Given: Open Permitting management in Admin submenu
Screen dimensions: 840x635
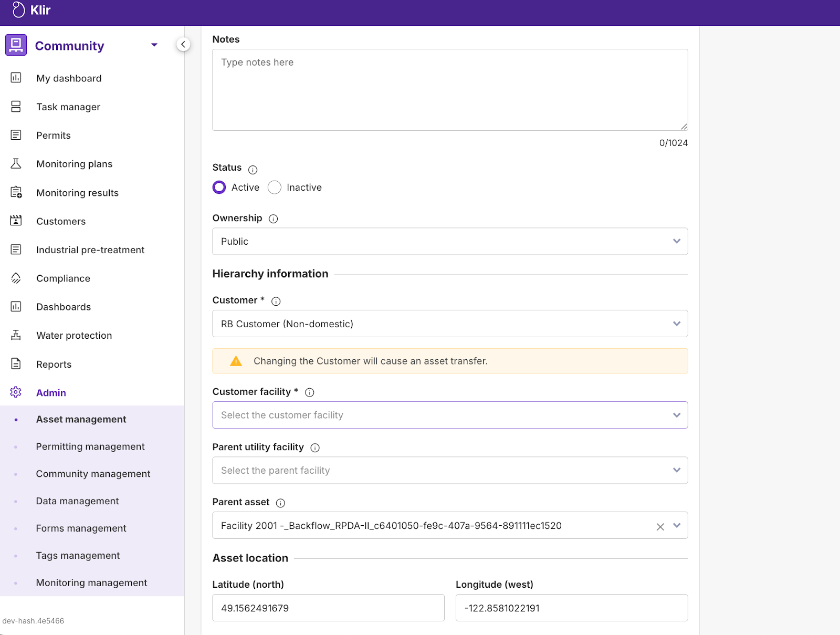Looking at the screenshot, I should [90, 446].
